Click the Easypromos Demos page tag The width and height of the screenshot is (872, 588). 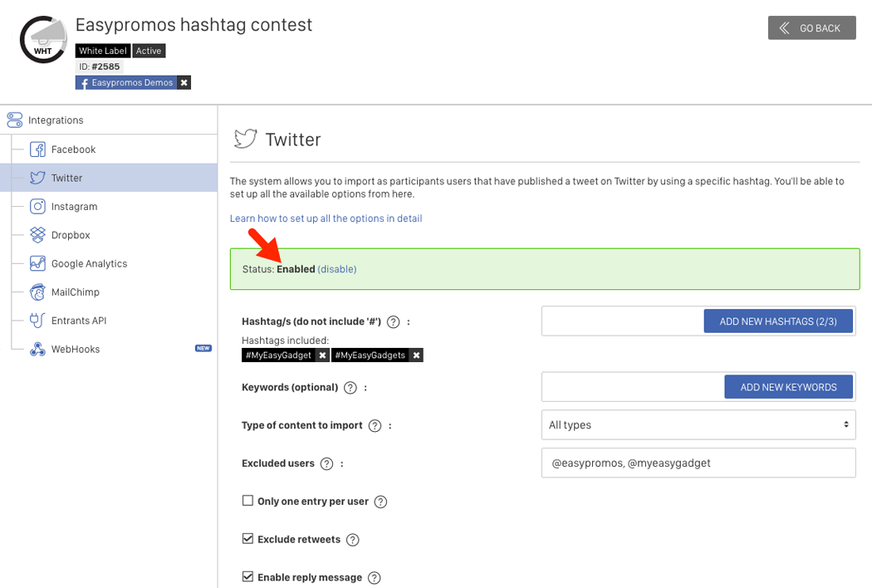[x=127, y=82]
